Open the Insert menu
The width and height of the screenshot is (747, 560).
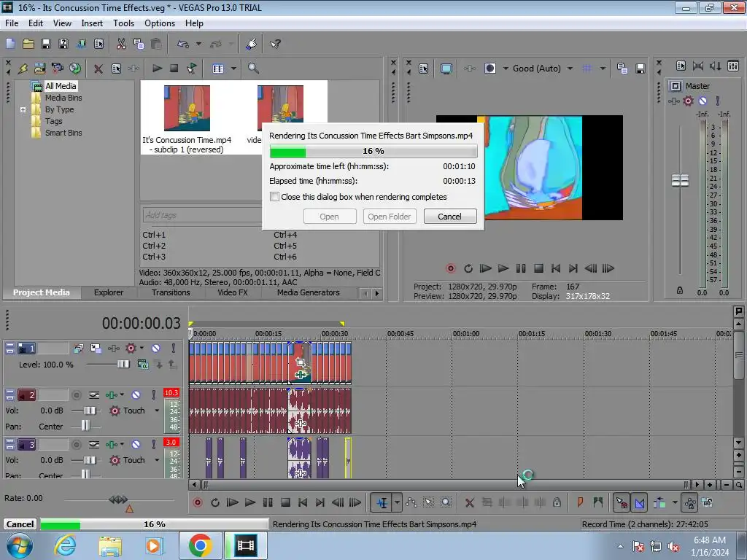92,23
